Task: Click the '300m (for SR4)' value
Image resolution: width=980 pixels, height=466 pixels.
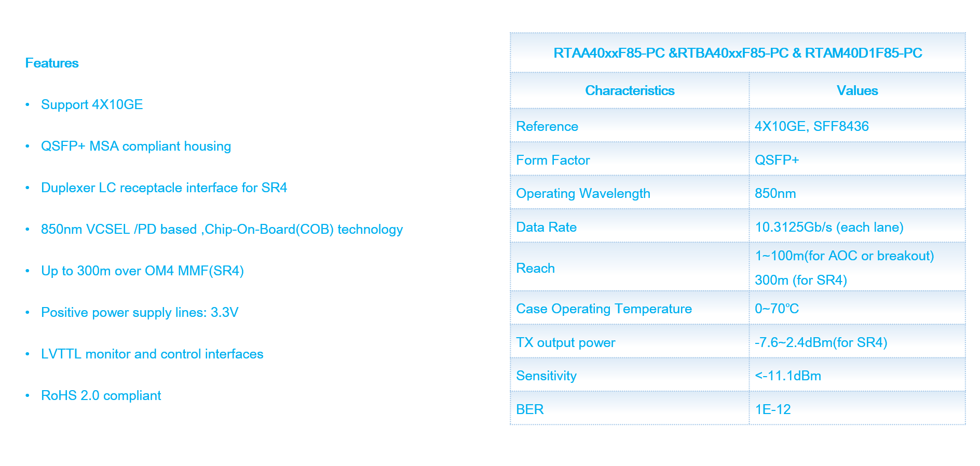Action: click(x=801, y=280)
